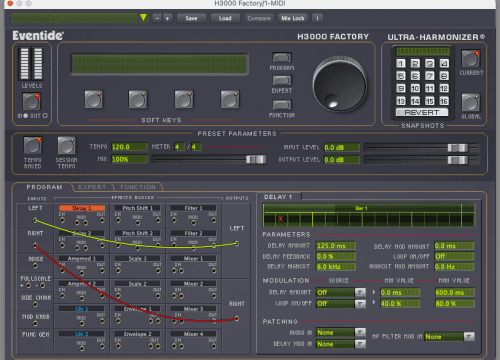Click the Output Level slider handle
Screen dimensions: 500x360
(457, 160)
